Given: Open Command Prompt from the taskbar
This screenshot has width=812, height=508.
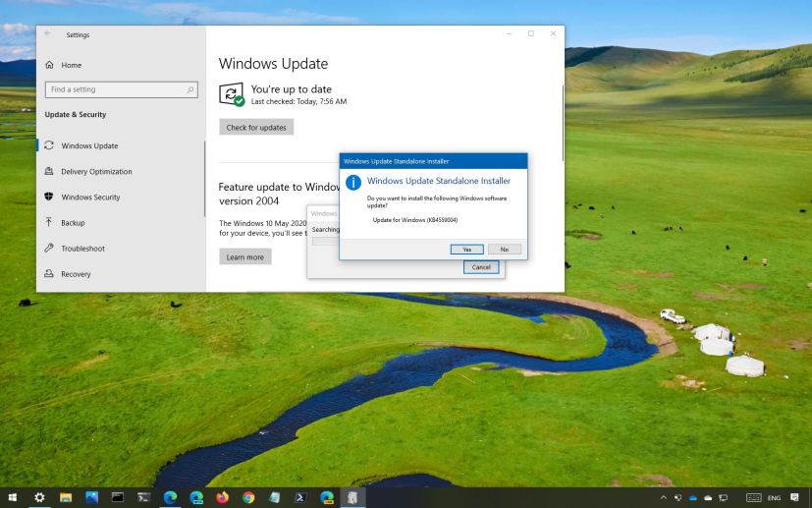Looking at the screenshot, I should tap(118, 497).
